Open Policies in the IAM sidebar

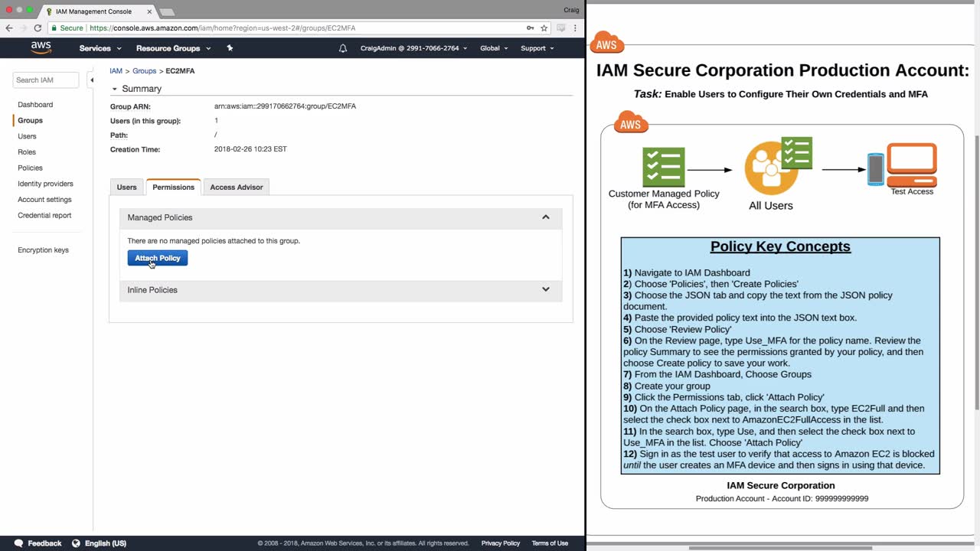[31, 168]
